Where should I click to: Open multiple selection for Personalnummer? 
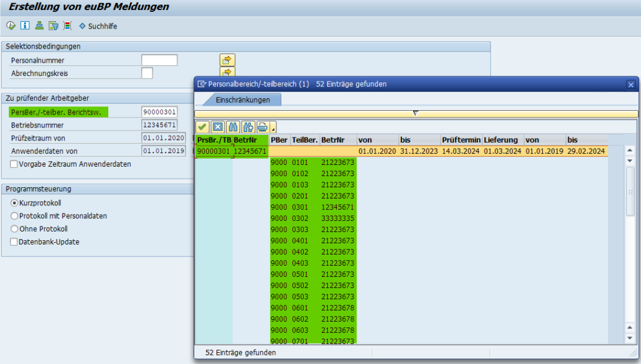pyautogui.click(x=227, y=60)
